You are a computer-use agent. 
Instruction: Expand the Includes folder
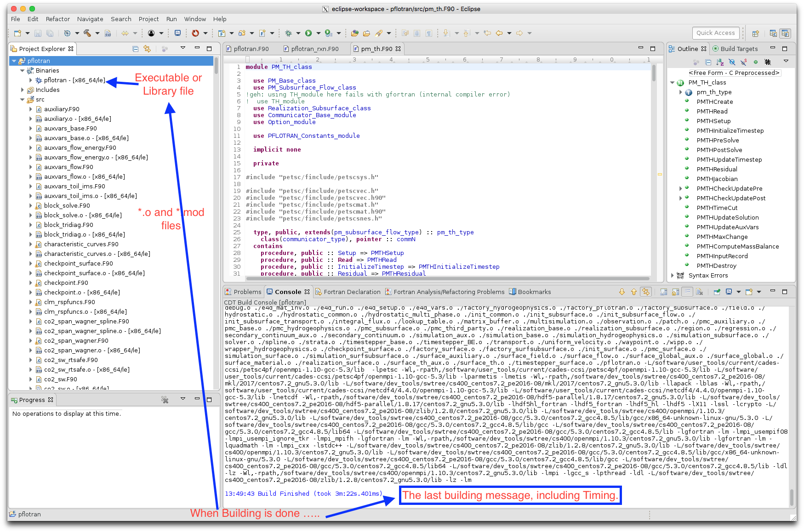coord(23,90)
